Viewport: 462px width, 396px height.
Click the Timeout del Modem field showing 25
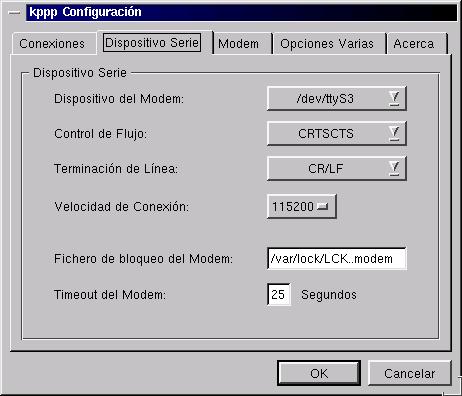(279, 294)
